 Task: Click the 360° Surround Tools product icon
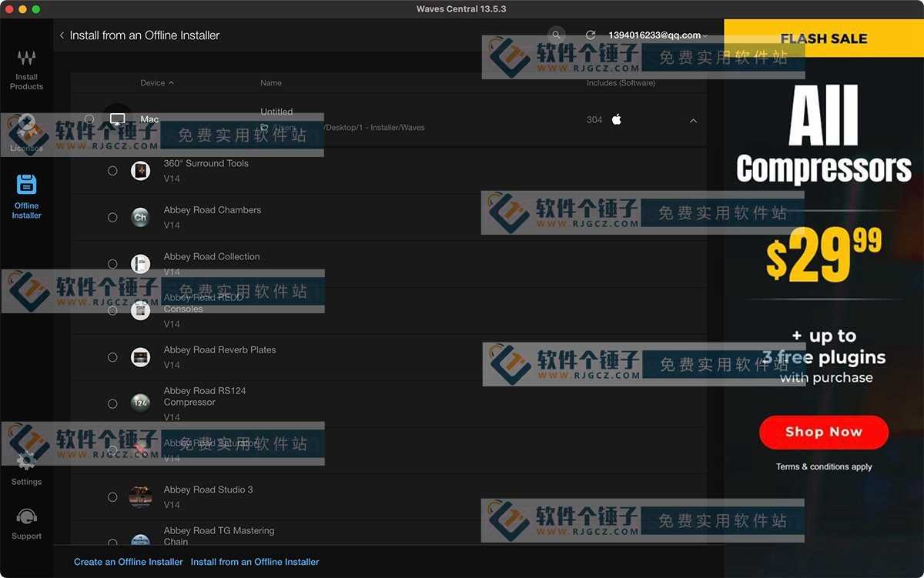coord(140,171)
